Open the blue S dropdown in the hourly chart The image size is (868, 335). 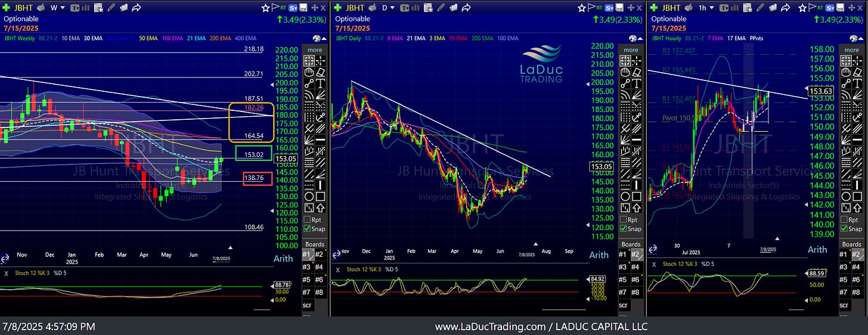pos(830,8)
